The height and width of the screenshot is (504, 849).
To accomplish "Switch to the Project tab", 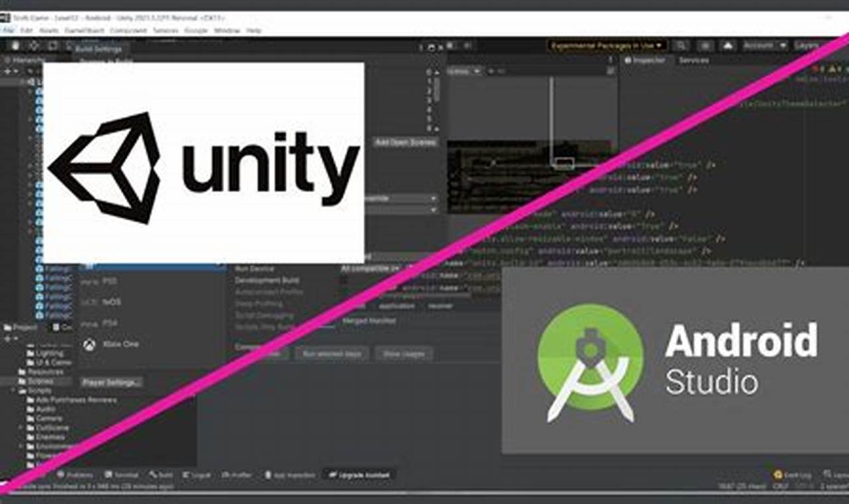I will pyautogui.click(x=22, y=328).
